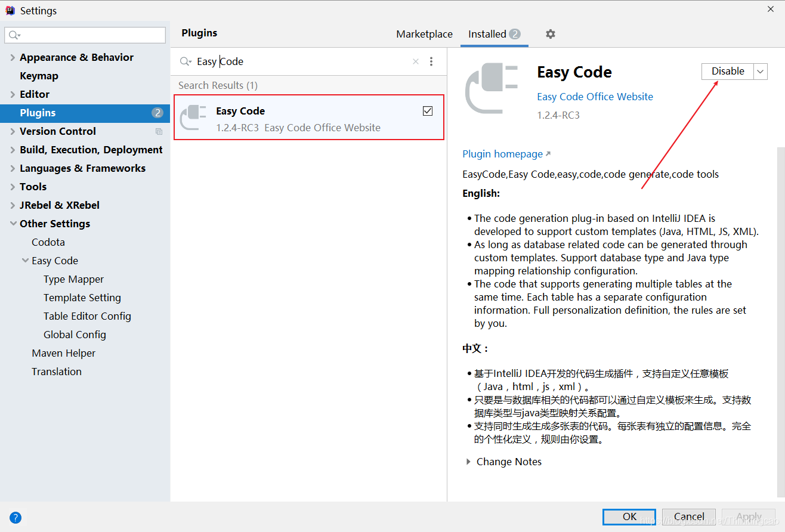The height and width of the screenshot is (532, 785).
Task: Focus the settings search field
Action: (85, 35)
